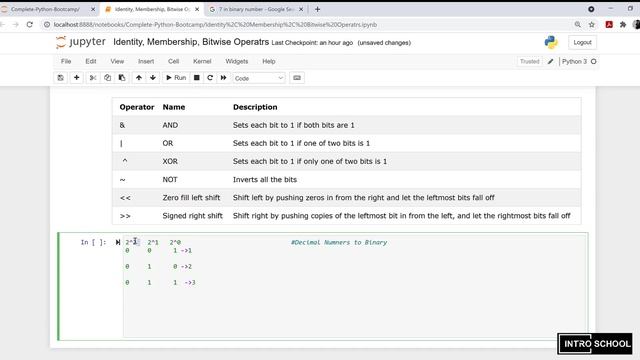Open a new browser tab
640x360 pixels.
coord(317,9)
